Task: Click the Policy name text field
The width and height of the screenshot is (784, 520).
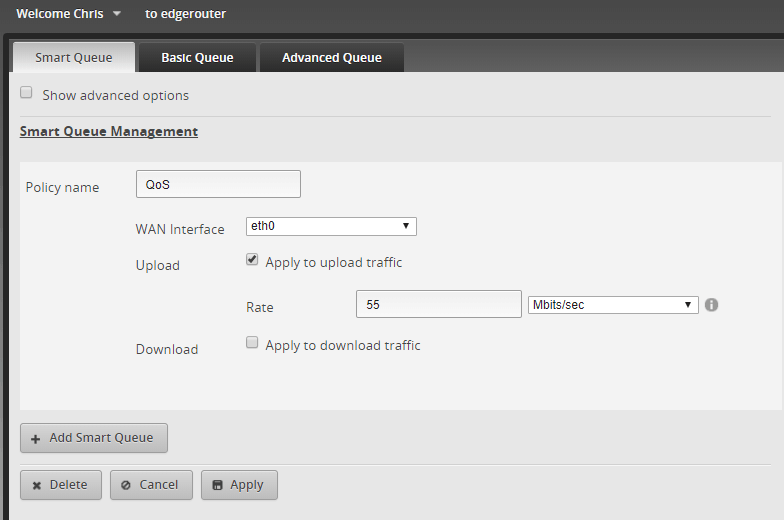Action: point(218,185)
